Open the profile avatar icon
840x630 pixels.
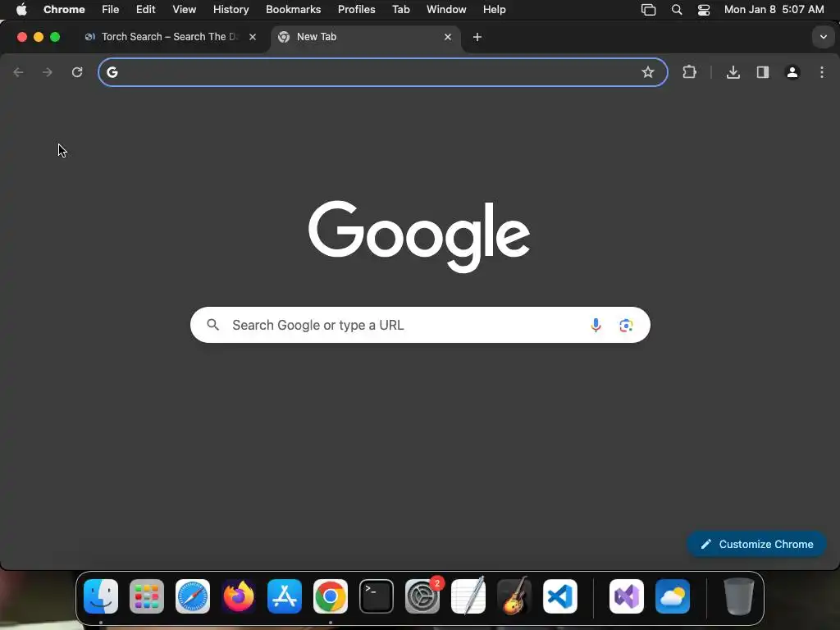point(792,72)
